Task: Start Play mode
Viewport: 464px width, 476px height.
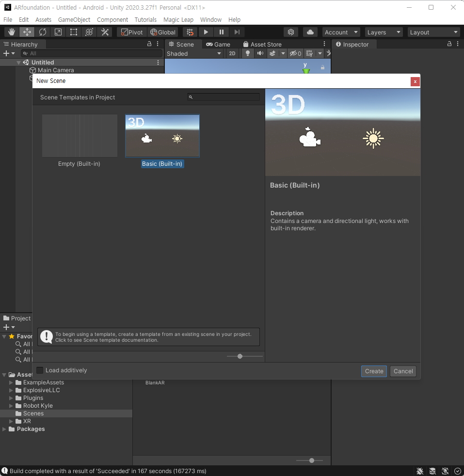Action: pos(206,32)
